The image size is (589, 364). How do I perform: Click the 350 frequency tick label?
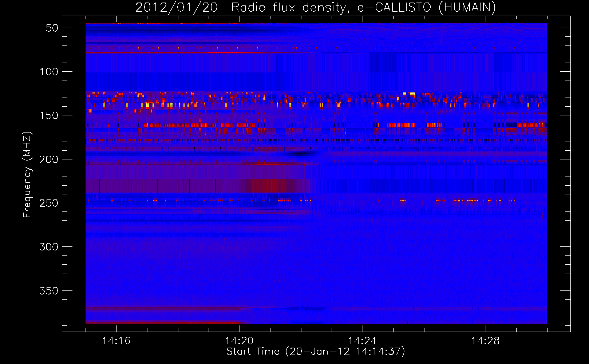point(49,291)
